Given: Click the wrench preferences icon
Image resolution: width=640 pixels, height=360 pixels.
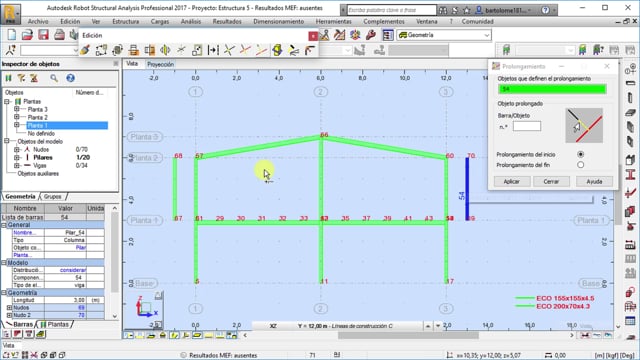Looking at the screenshot, I should 371,35.
